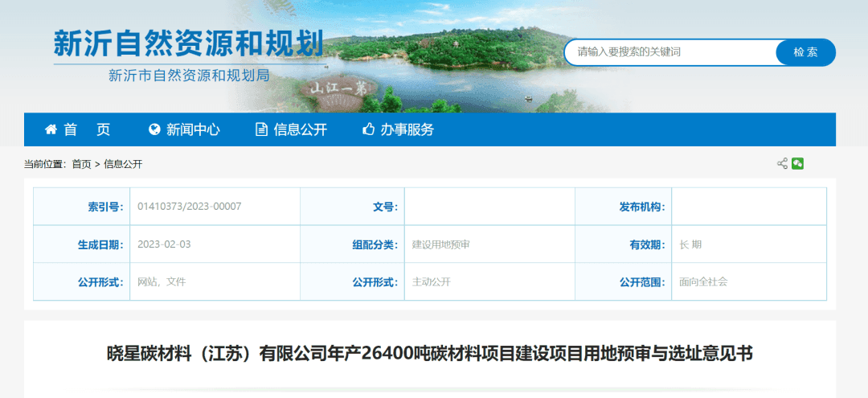Click the index number 01410373/2023-00007

coord(190,207)
